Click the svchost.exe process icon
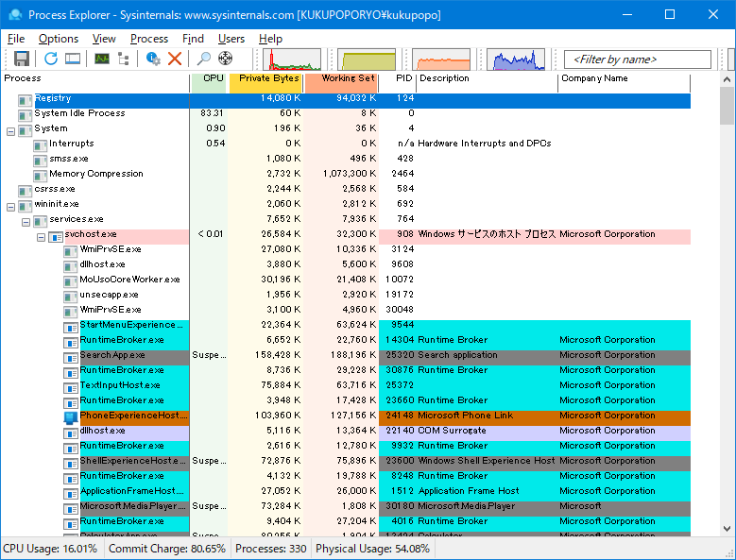Image resolution: width=736 pixels, height=560 pixels. click(56, 236)
